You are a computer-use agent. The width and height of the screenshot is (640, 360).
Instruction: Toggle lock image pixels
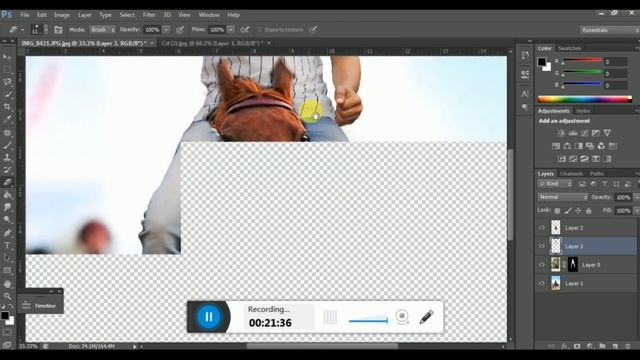[x=568, y=211]
